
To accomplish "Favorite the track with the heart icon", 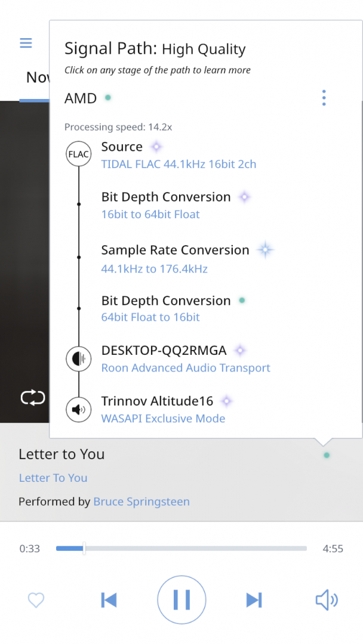I will coord(36,600).
